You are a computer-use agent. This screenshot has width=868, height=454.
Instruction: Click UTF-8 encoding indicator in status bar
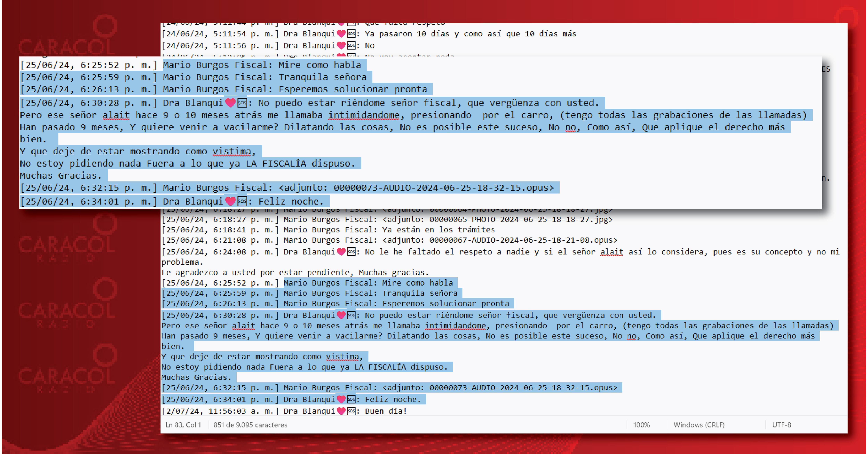tap(781, 425)
